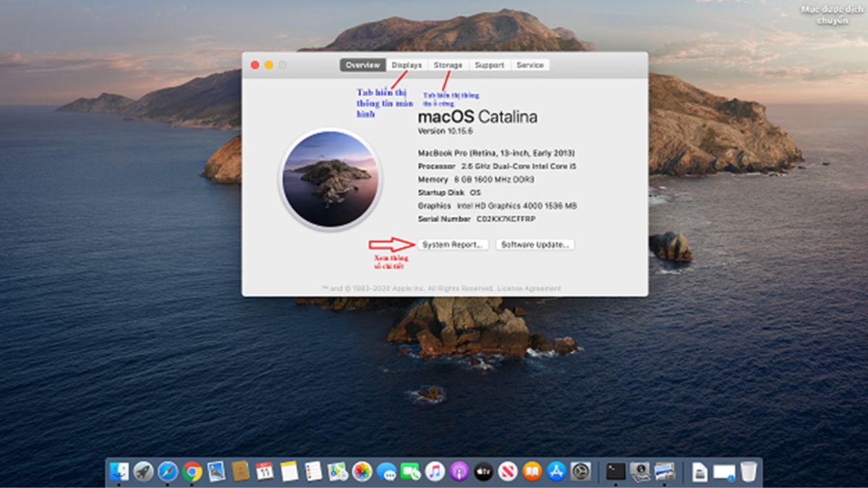The width and height of the screenshot is (868, 488).
Task: Click MacBook Pro (Retina, 13-inch, Early 2013) text
Action: 496,153
